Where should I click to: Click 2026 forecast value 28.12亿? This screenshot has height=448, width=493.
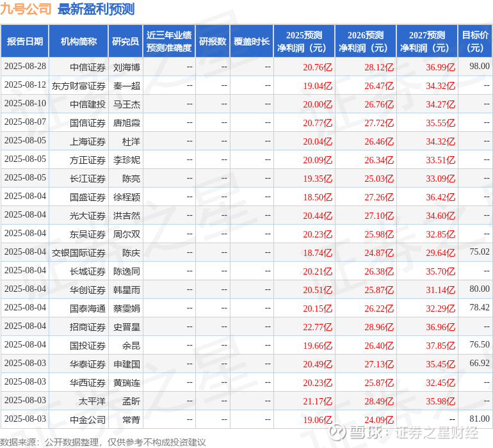379,67
